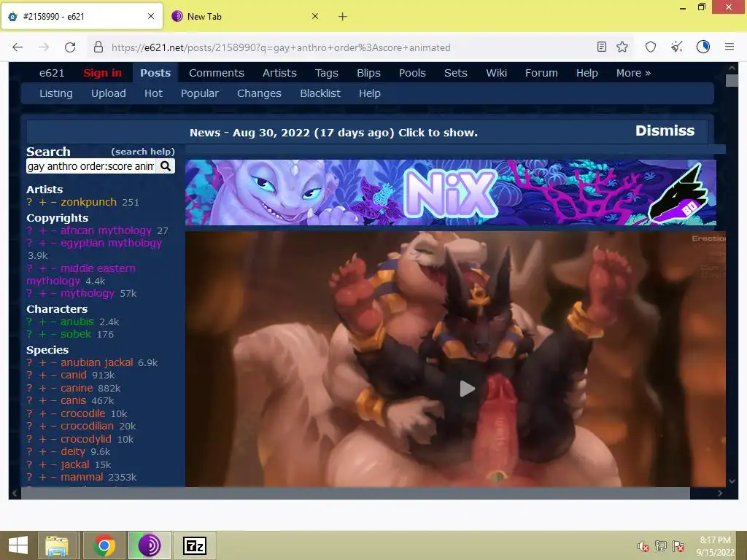Open the 'Posts' menu item
The image size is (747, 560).
pos(155,73)
